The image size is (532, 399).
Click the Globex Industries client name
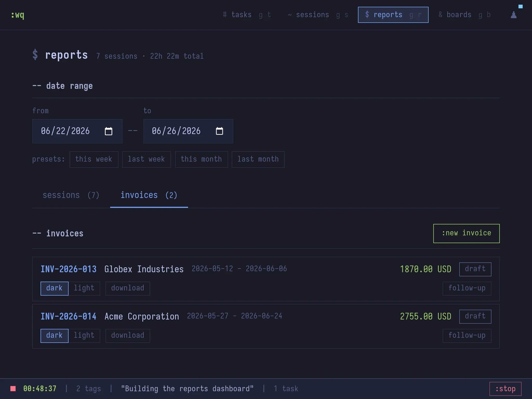click(144, 269)
